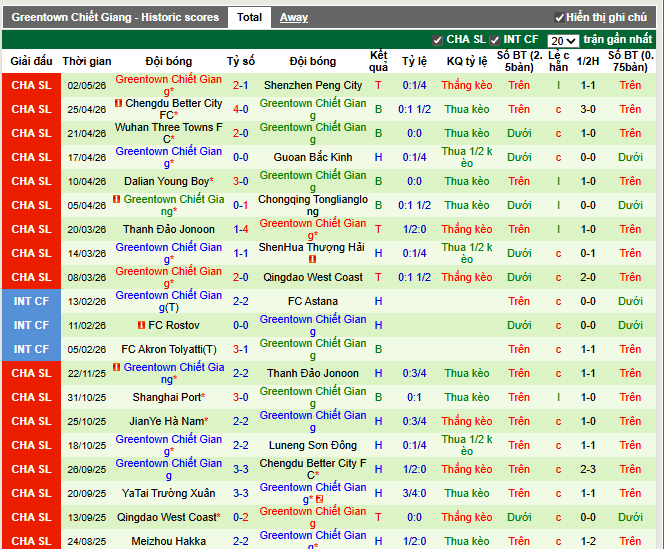Open Dalian Young Boy team link
664x549 pixels.
[x=169, y=181]
